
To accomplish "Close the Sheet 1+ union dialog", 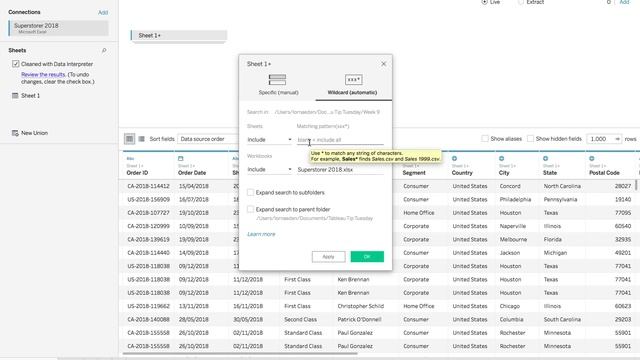I will 383,64.
